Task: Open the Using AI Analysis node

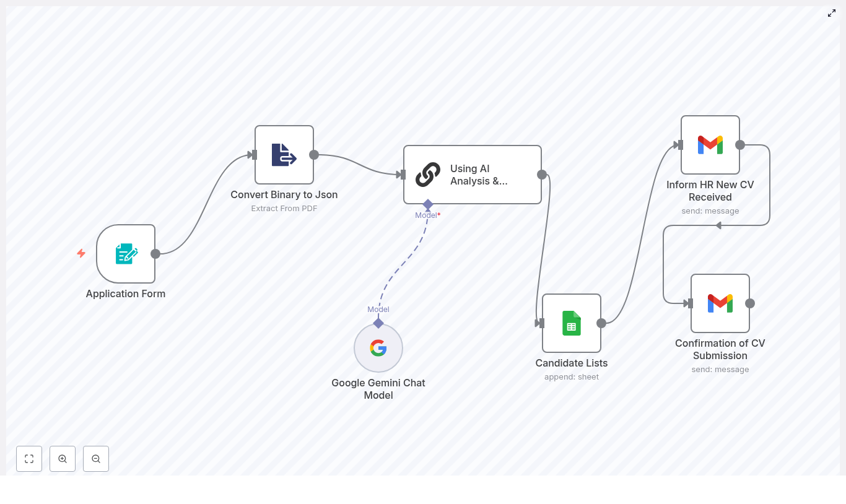Action: (x=472, y=174)
